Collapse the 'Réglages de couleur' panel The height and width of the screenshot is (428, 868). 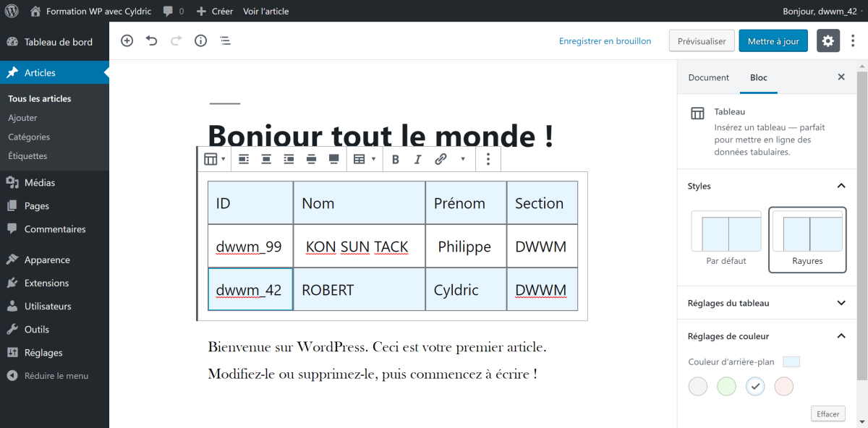tap(767, 336)
